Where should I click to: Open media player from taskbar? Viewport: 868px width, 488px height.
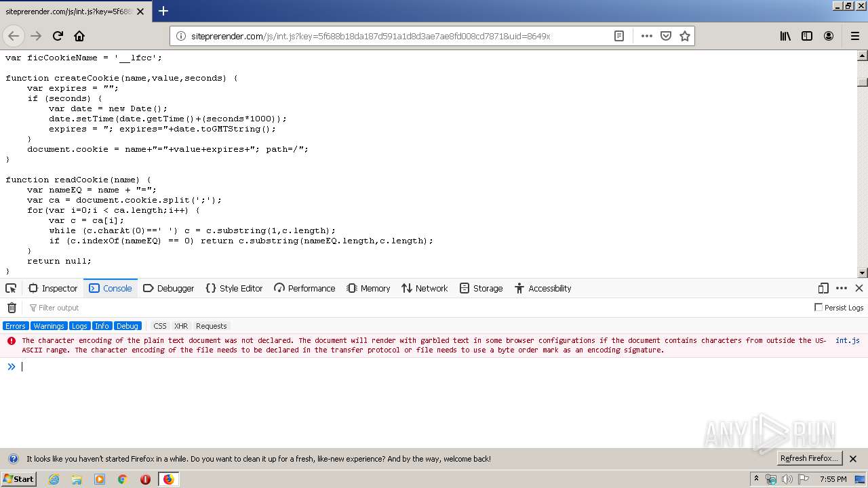[x=100, y=479]
